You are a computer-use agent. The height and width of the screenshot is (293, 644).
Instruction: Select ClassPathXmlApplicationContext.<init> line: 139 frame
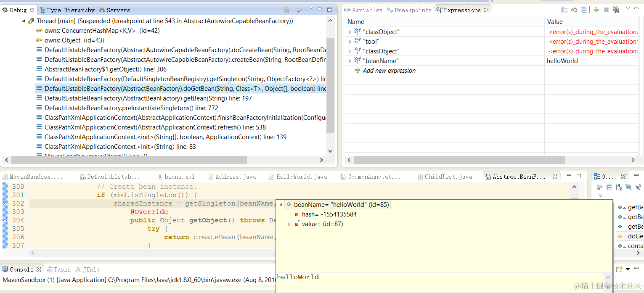(161, 137)
